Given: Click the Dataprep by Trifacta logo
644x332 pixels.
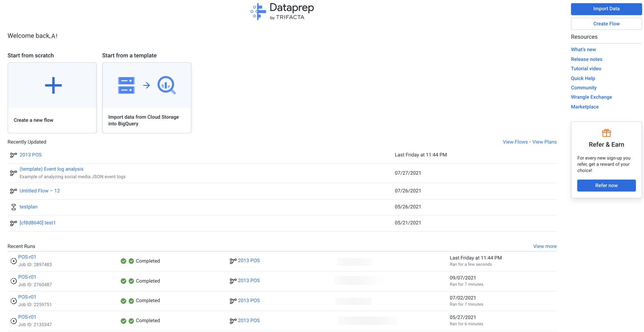Looking at the screenshot, I should click(282, 12).
